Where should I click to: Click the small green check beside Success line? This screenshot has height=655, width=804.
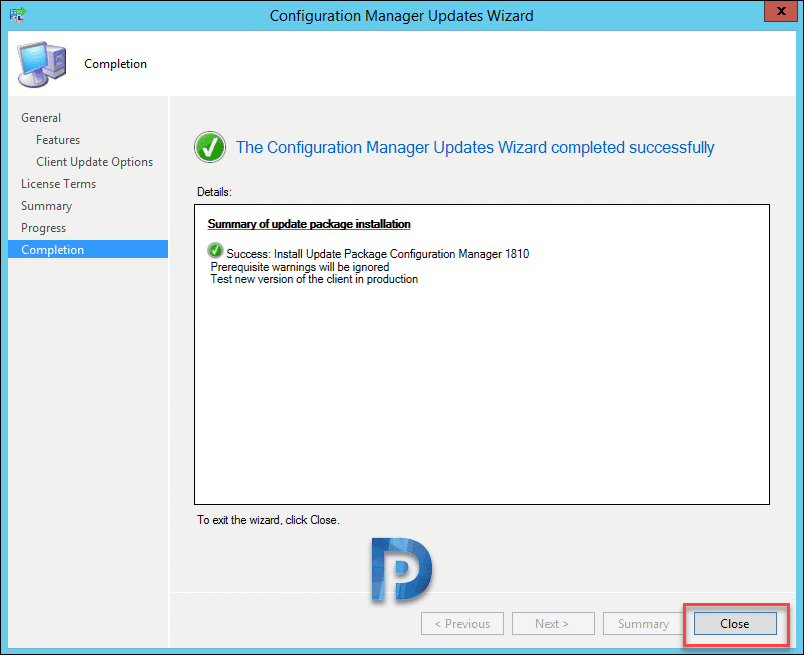(x=215, y=250)
